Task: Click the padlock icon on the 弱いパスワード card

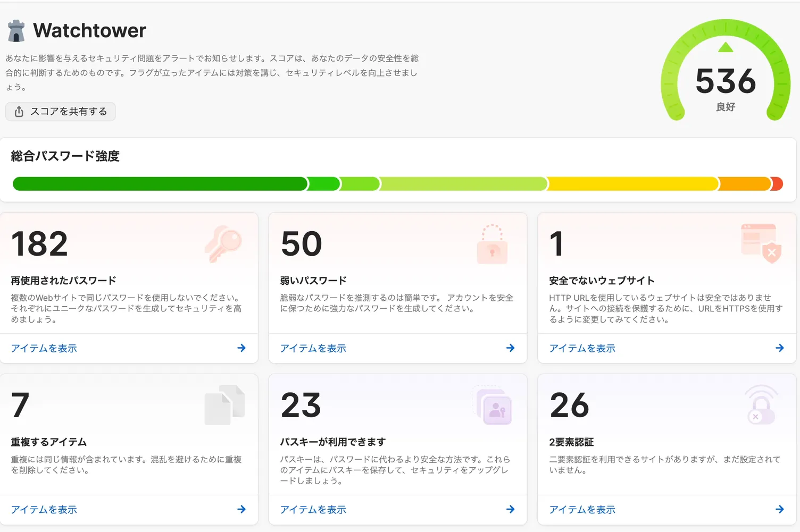Action: click(492, 244)
